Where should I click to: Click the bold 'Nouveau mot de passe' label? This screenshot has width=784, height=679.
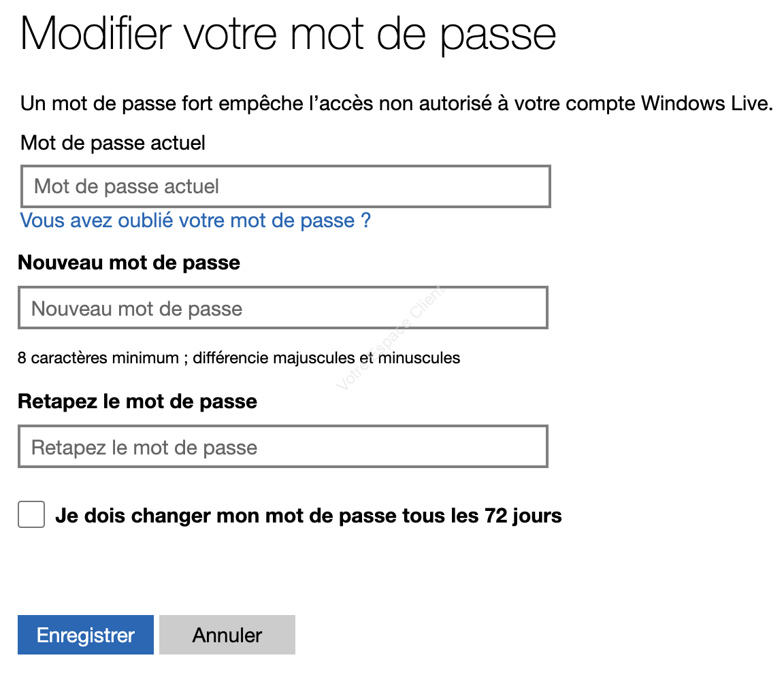coord(129,263)
